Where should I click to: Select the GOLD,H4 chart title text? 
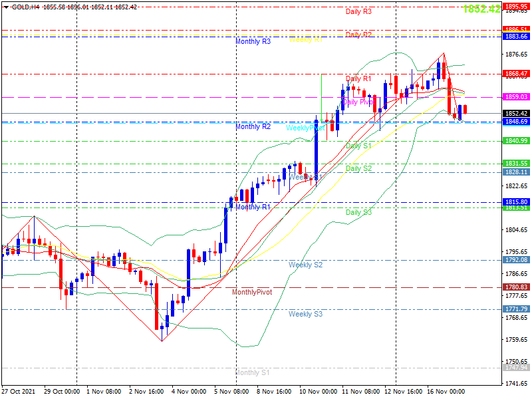pos(26,7)
